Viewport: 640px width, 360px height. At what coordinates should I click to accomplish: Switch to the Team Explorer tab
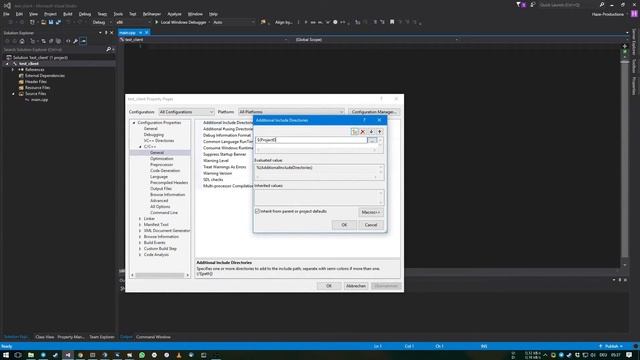pyautogui.click(x=102, y=337)
